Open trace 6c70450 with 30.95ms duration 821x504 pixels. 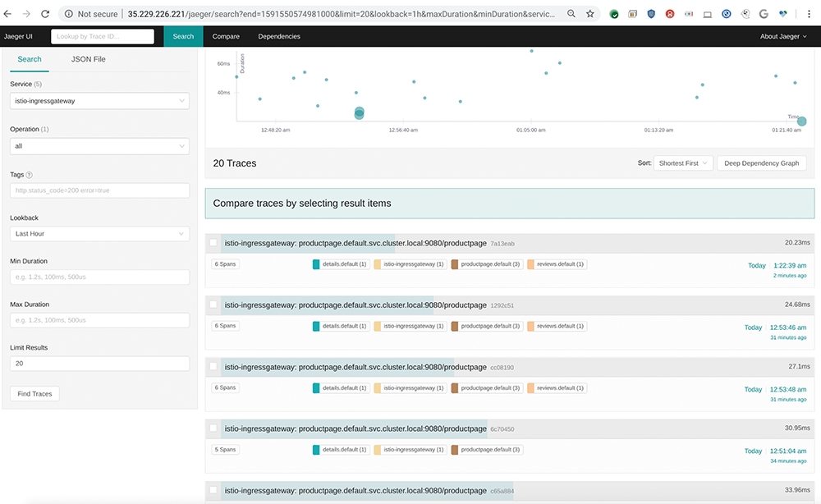tap(510, 428)
